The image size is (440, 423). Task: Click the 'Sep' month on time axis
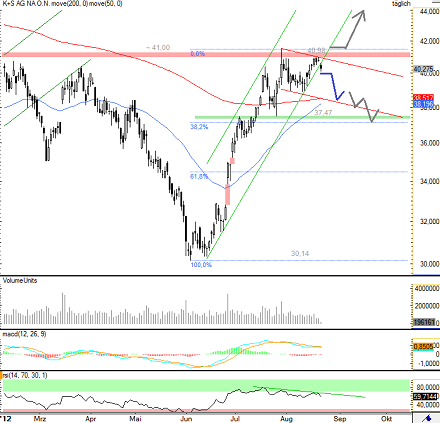(340, 419)
